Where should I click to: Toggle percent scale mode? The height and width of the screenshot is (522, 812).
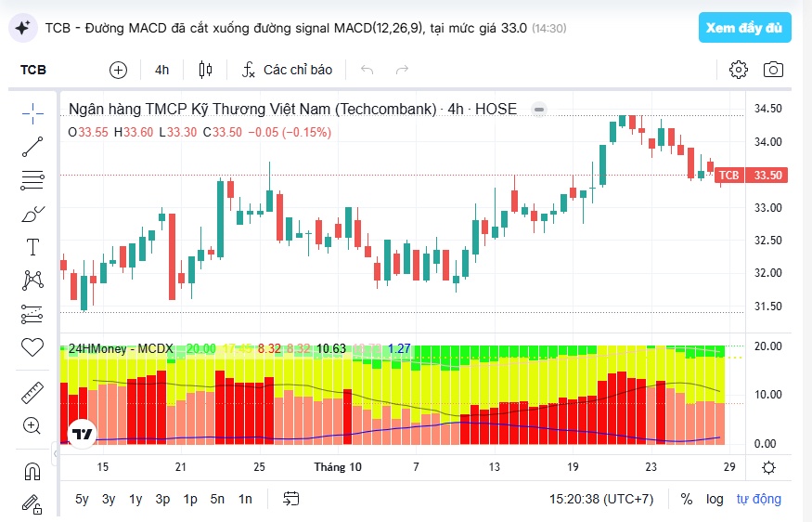[687, 499]
